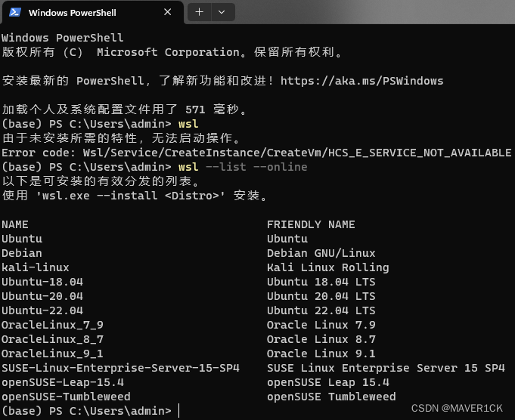Screen dimensions: 515x420
Task: Click the 'Ubuntu-18.04' entry
Action: pyautogui.click(x=42, y=282)
